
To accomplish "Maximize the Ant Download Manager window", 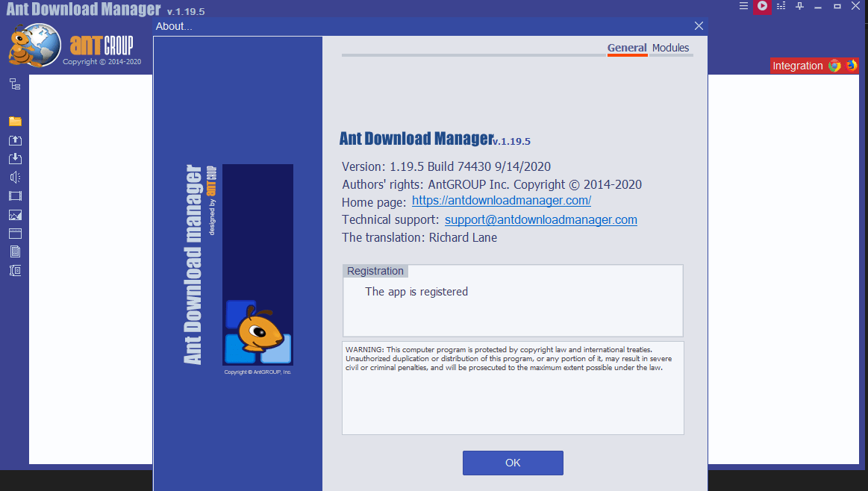I will 837,6.
